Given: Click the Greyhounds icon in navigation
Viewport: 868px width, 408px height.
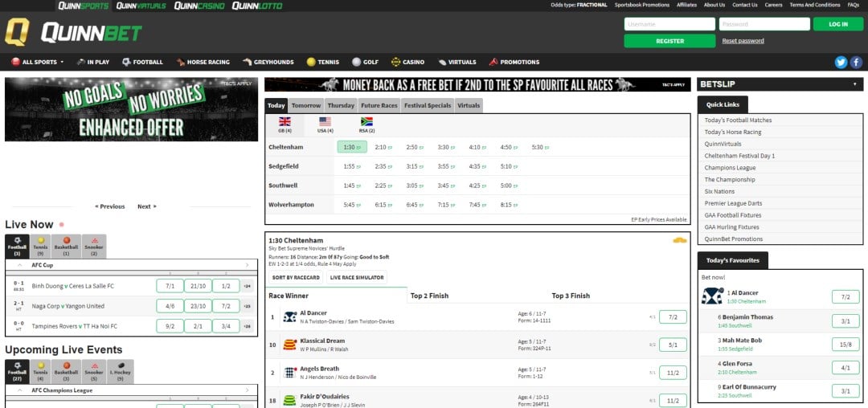Looking at the screenshot, I should click(247, 62).
